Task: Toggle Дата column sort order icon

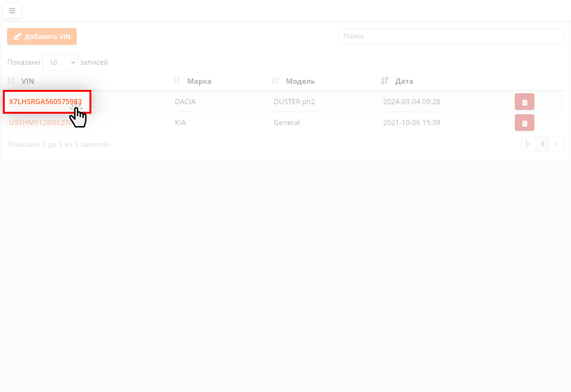Action: [x=385, y=81]
